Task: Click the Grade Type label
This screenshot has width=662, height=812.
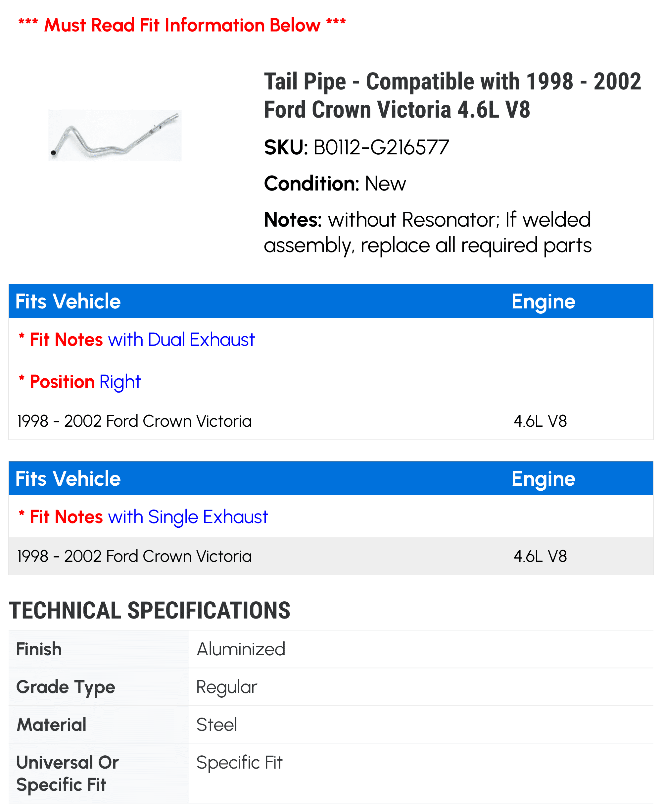Action: (x=66, y=687)
